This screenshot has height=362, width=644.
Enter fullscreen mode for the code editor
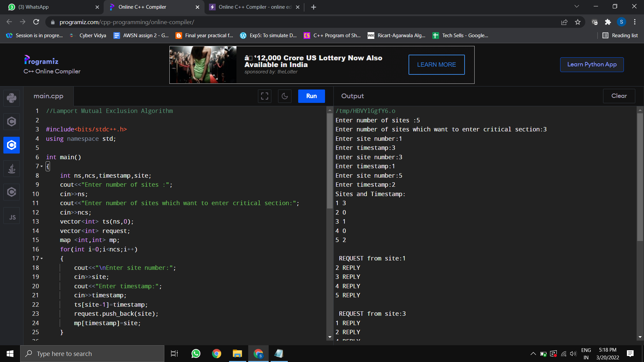[x=264, y=96]
